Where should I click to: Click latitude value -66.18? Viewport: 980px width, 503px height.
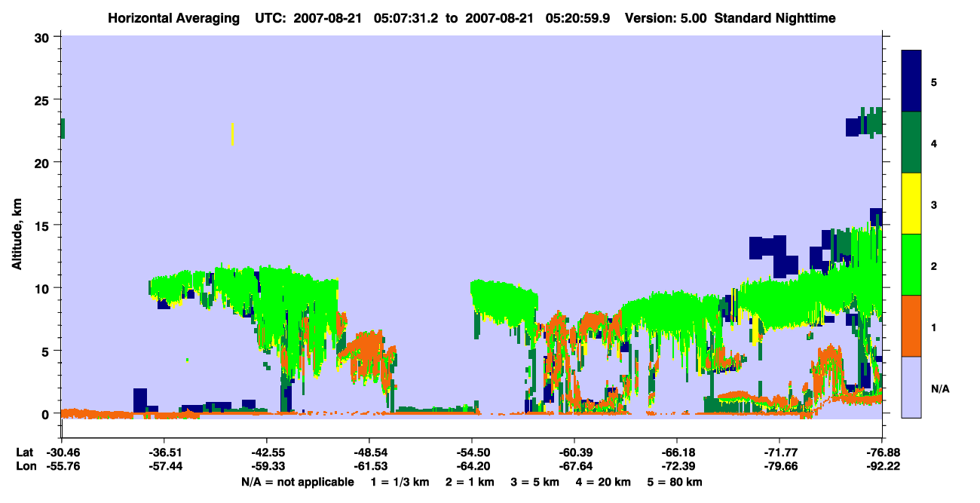point(677,452)
